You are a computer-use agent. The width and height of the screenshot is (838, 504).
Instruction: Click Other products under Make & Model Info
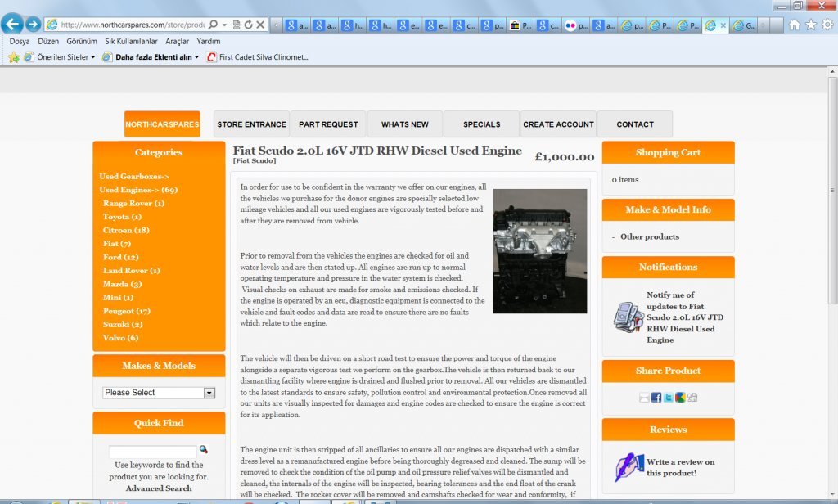(650, 236)
